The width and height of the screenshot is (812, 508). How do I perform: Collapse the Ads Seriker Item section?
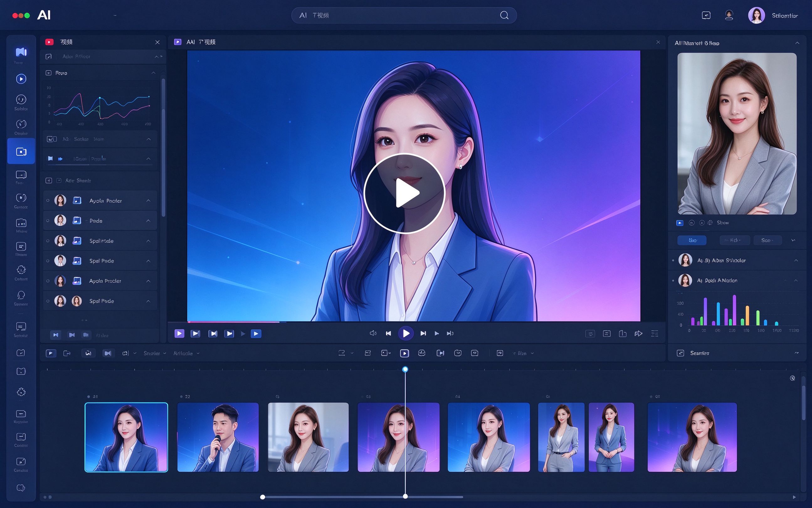(148, 139)
